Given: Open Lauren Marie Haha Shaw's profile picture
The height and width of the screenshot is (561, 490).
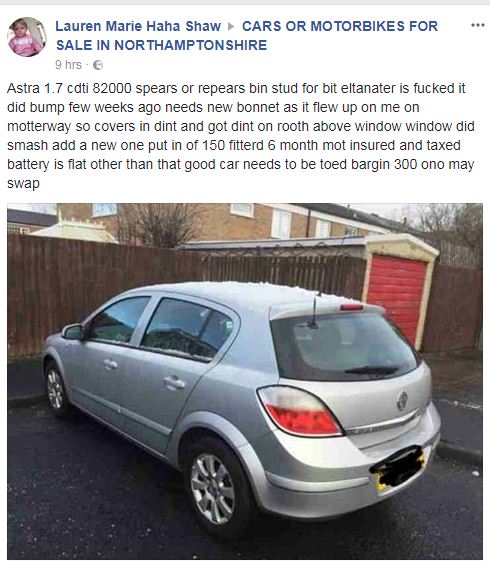Looking at the screenshot, I should (27, 37).
